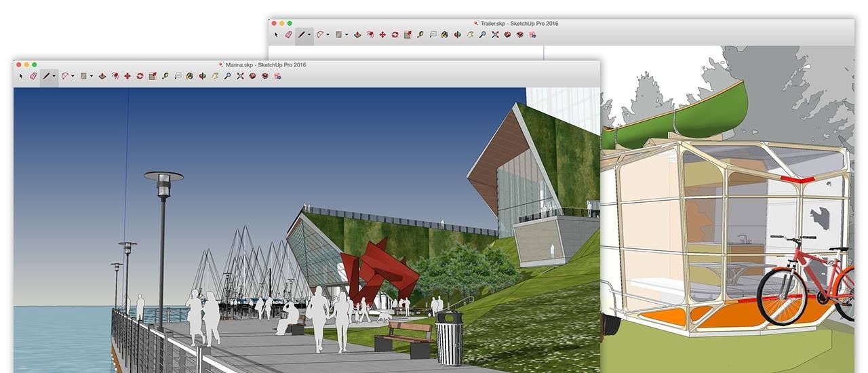Click the Text label tool in the Trailer toolbar

(432, 35)
